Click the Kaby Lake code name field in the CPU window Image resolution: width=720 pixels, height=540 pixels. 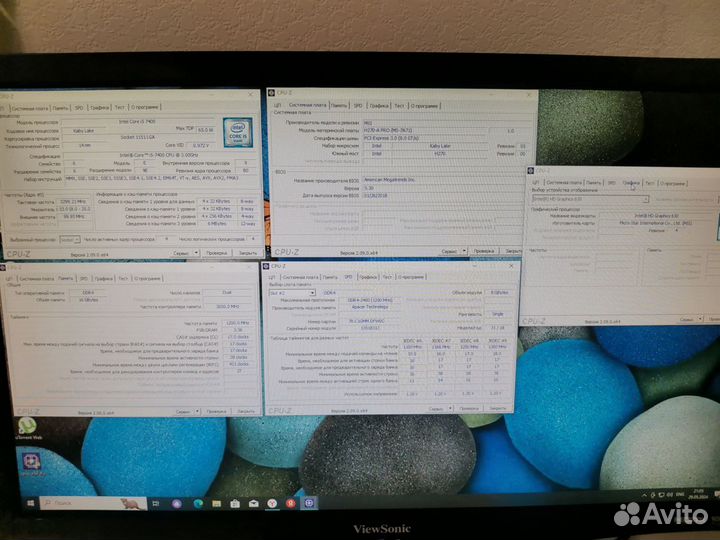[x=83, y=131]
